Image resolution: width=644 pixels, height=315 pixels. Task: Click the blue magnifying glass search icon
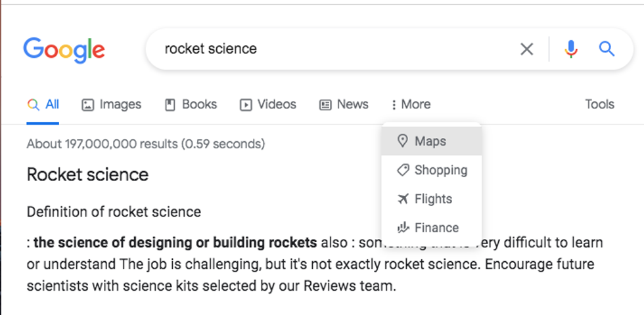click(607, 49)
